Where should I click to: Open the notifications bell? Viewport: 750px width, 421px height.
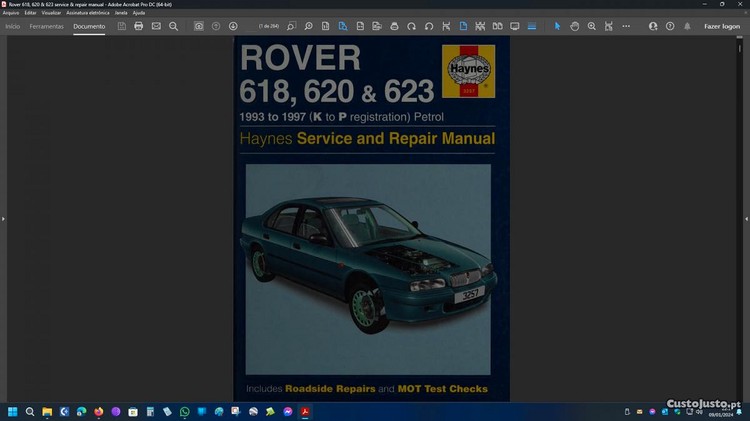[687, 26]
